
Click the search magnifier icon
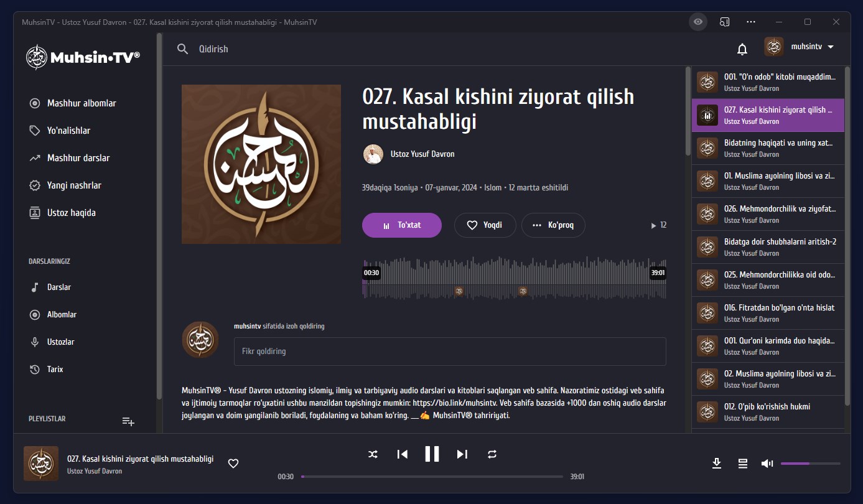click(182, 49)
